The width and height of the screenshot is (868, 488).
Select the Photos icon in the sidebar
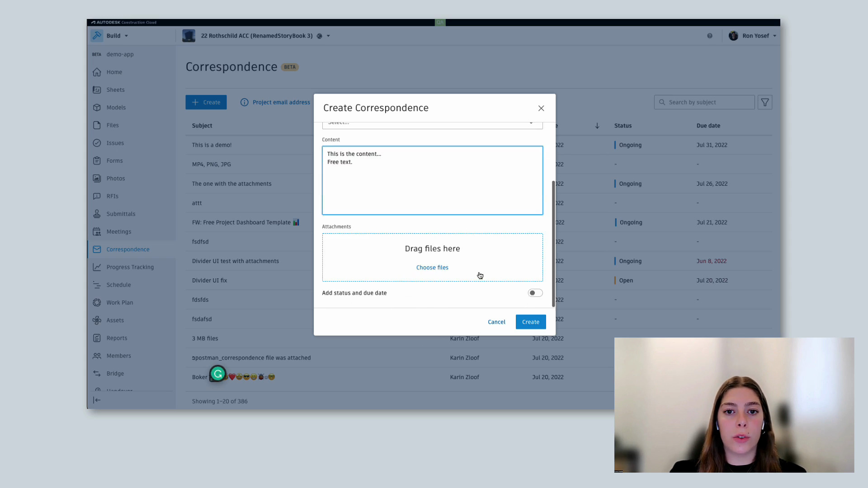coord(97,178)
